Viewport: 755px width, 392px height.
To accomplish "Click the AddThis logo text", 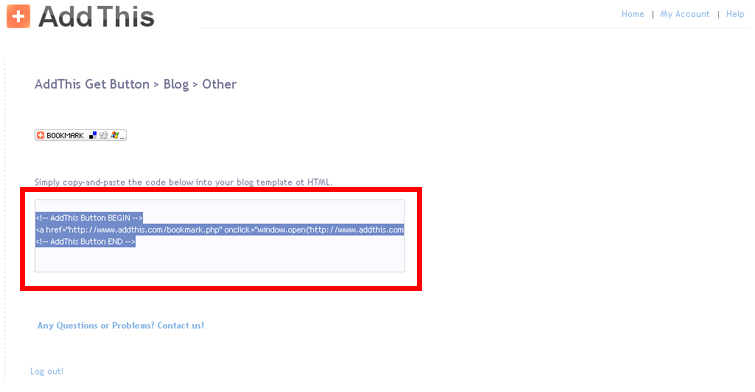I will point(96,17).
